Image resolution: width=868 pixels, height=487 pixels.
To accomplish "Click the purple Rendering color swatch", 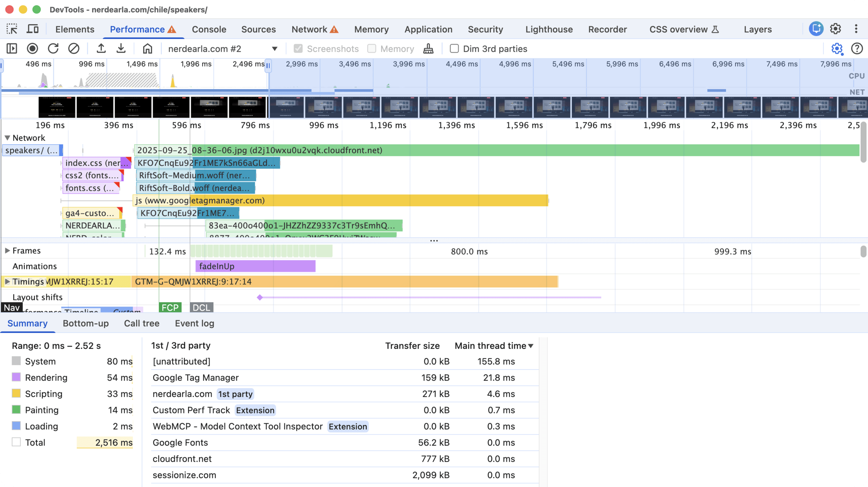I will (x=16, y=377).
